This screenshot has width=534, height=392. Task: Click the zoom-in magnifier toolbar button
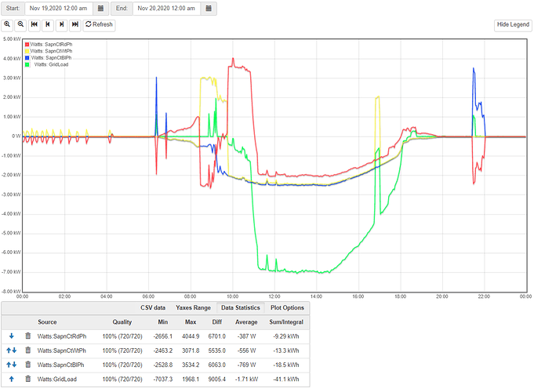click(7, 24)
